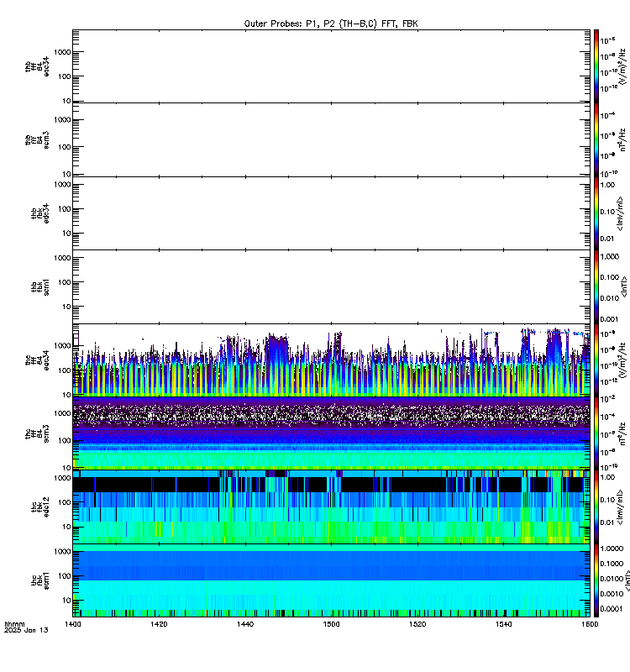
Task: Click the "0.100" tick on thb fbk scm1 colorbar
Action: coord(610,277)
